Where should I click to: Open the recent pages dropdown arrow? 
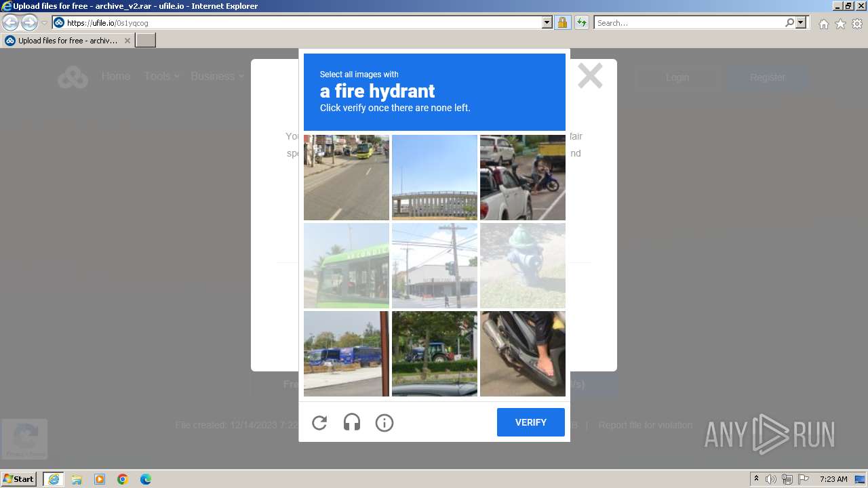pyautogui.click(x=44, y=23)
